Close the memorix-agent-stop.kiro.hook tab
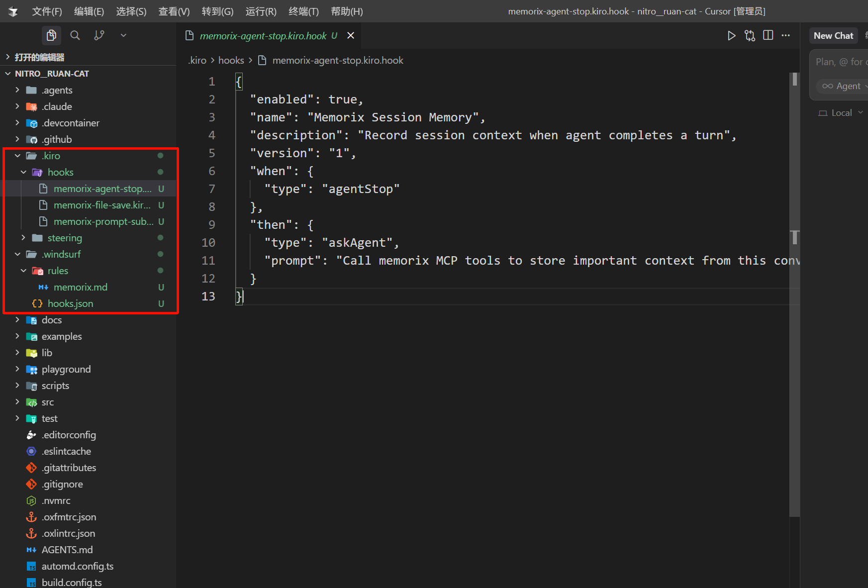The height and width of the screenshot is (588, 868). click(351, 35)
